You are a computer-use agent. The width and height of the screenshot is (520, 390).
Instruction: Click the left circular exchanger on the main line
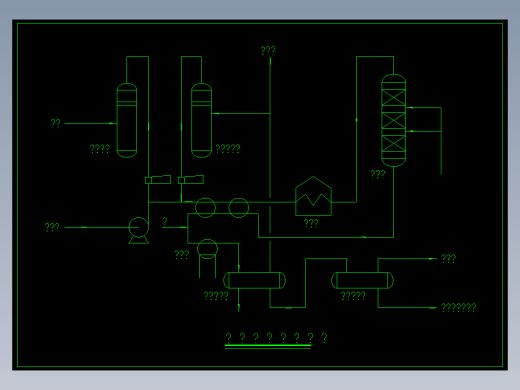(x=205, y=208)
